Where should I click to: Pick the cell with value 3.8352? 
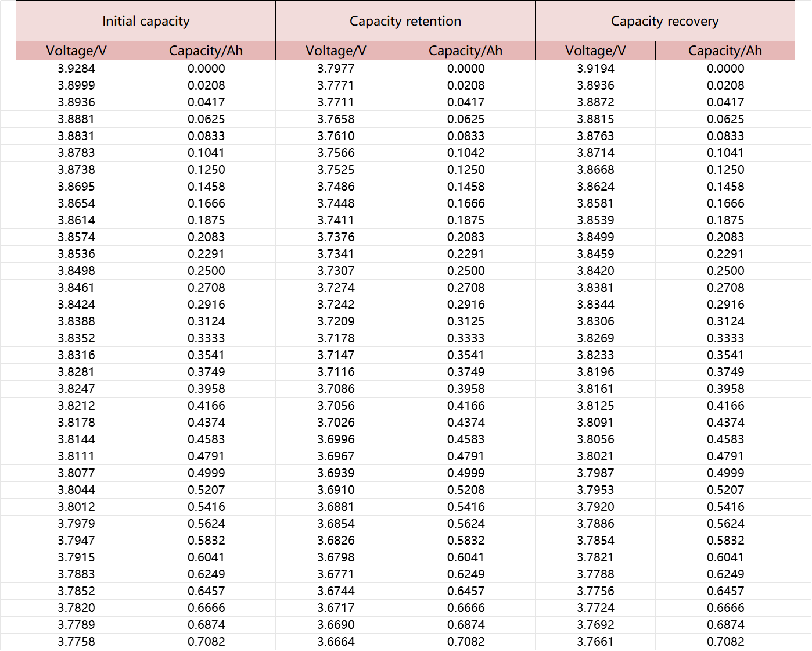76,338
